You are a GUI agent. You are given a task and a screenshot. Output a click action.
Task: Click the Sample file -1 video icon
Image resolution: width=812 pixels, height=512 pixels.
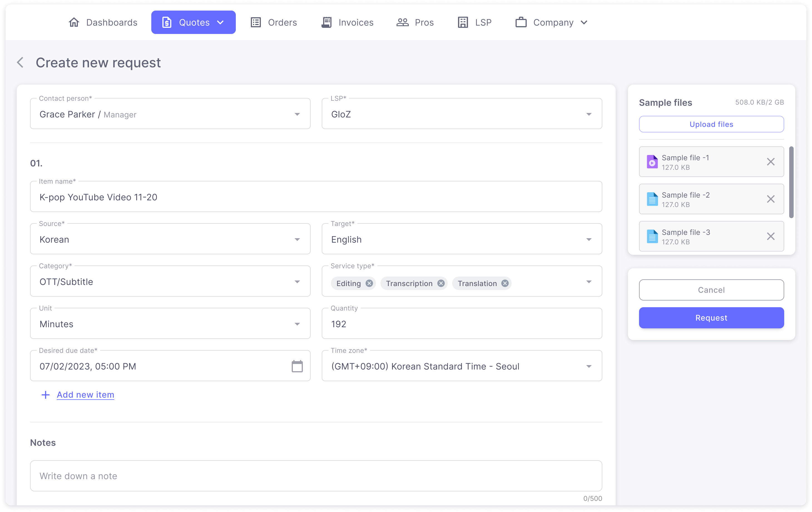coord(652,162)
